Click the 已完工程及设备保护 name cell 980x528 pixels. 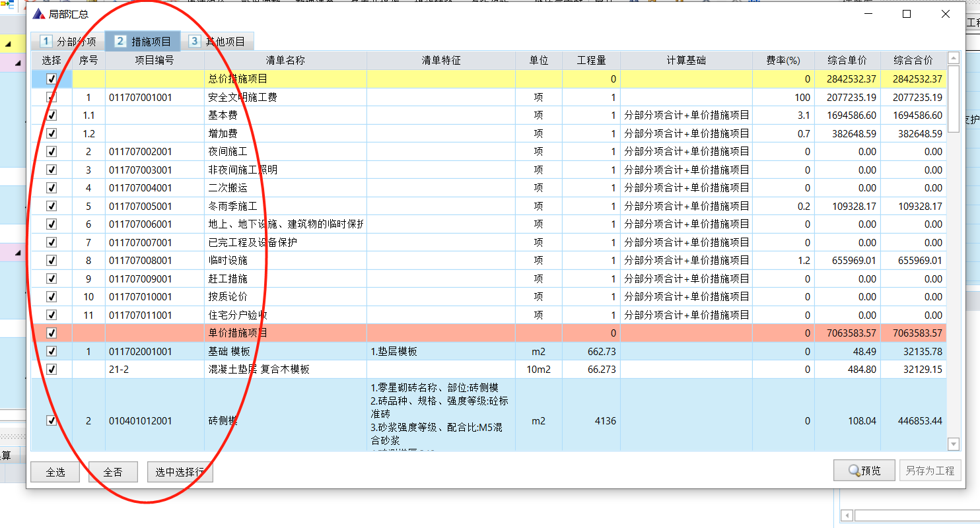(x=285, y=242)
